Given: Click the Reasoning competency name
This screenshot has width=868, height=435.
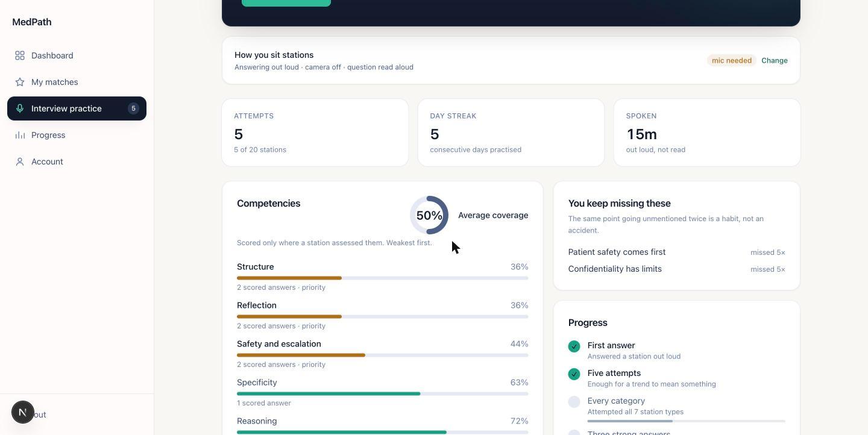Looking at the screenshot, I should click(257, 421).
